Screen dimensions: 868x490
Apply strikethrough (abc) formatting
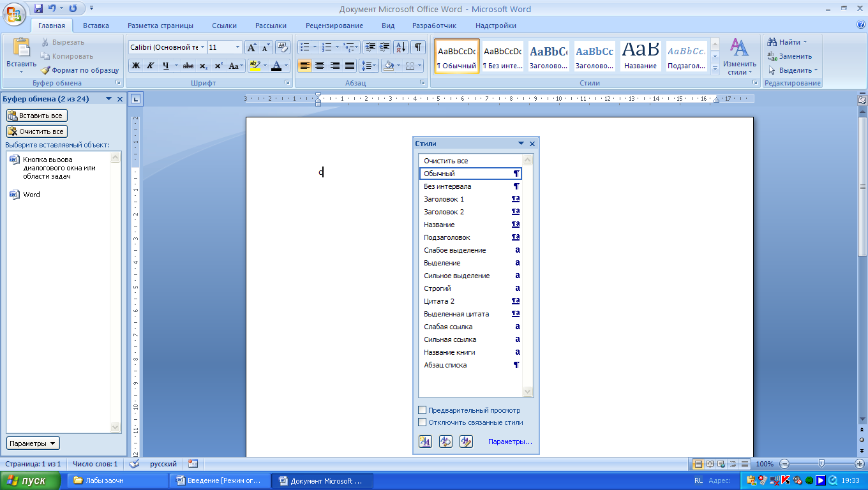click(188, 66)
